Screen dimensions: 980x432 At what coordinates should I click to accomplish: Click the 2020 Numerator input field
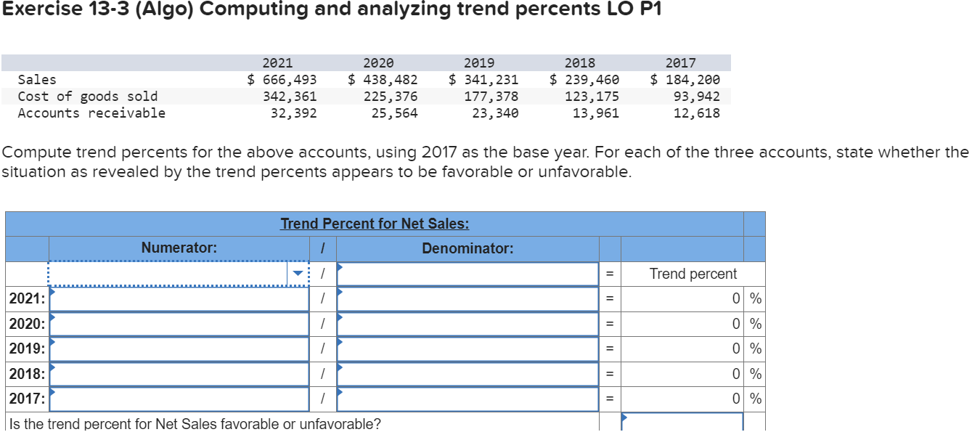[x=178, y=323]
